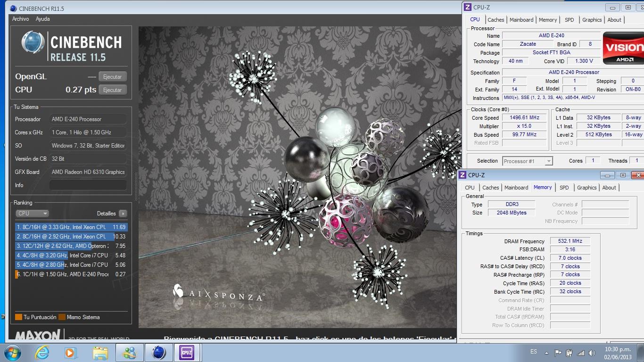Image resolution: width=644 pixels, height=362 pixels.
Task: Open CPU tab in top CPU-Z window
Action: pos(475,20)
